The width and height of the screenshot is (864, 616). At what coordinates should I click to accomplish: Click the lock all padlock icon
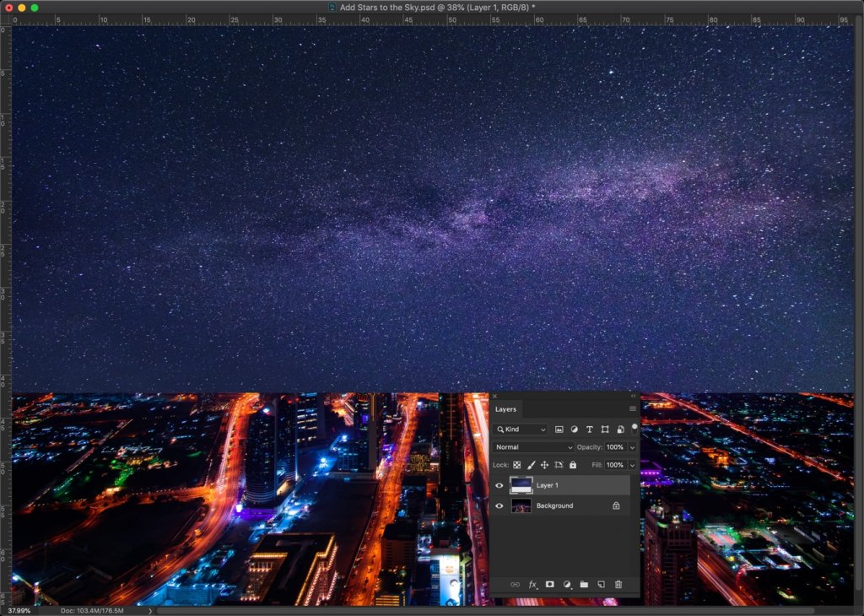click(573, 465)
